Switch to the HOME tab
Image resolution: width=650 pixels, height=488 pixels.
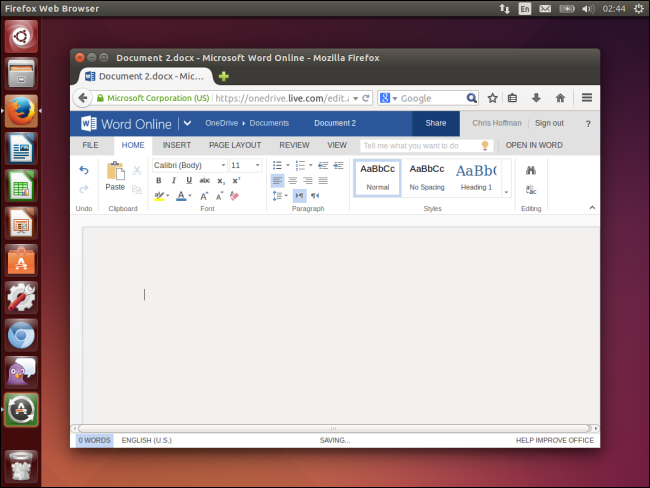pyautogui.click(x=133, y=145)
